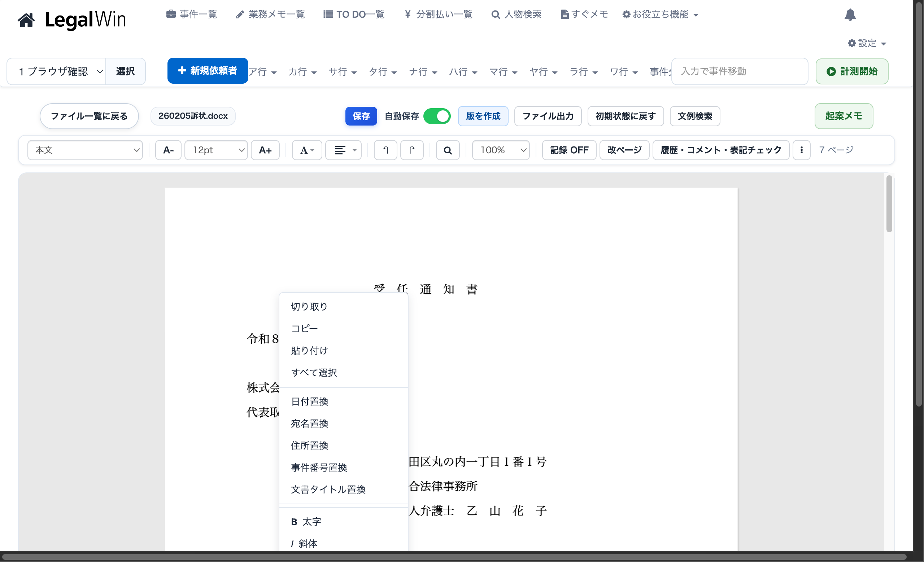
Task: Expand the タ行 dropdown
Action: click(x=383, y=71)
